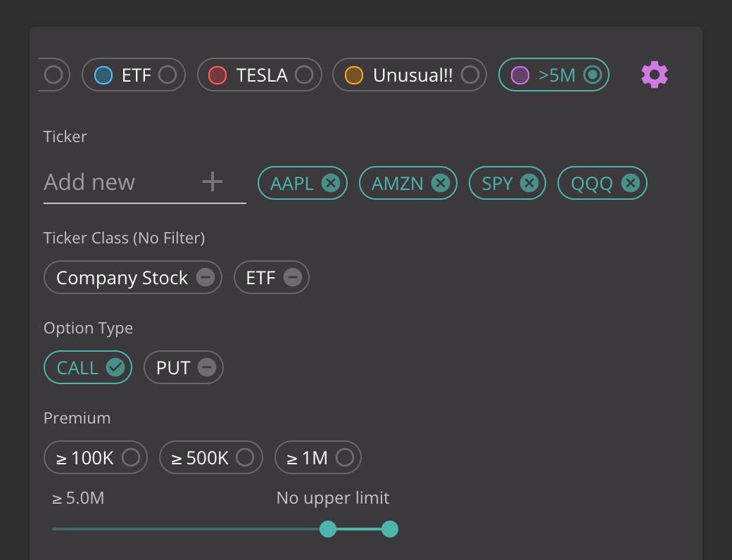Viewport: 732px width, 560px height.
Task: Remove the AAPL ticker chip
Action: [331, 183]
